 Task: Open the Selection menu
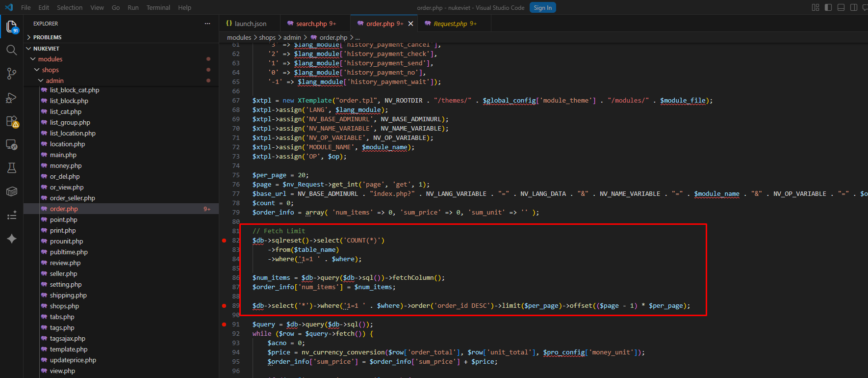pos(70,7)
